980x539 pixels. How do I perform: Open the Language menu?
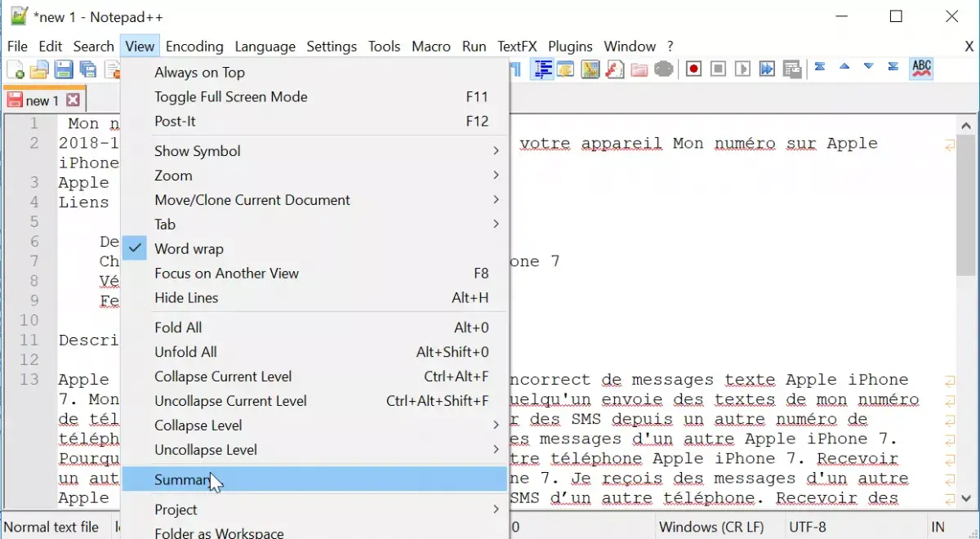pyautogui.click(x=265, y=47)
